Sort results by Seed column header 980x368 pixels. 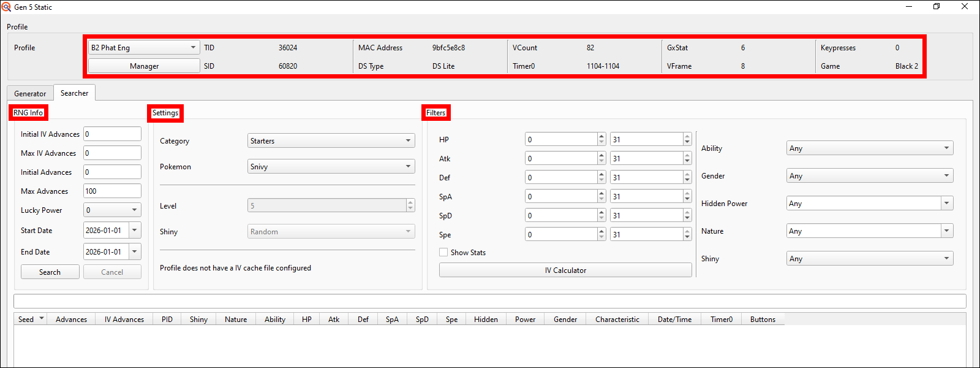[31, 319]
